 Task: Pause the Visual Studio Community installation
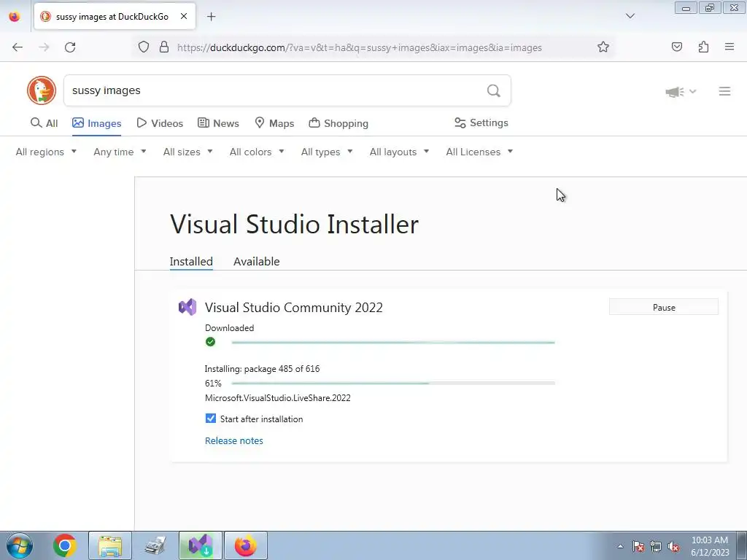tap(664, 307)
